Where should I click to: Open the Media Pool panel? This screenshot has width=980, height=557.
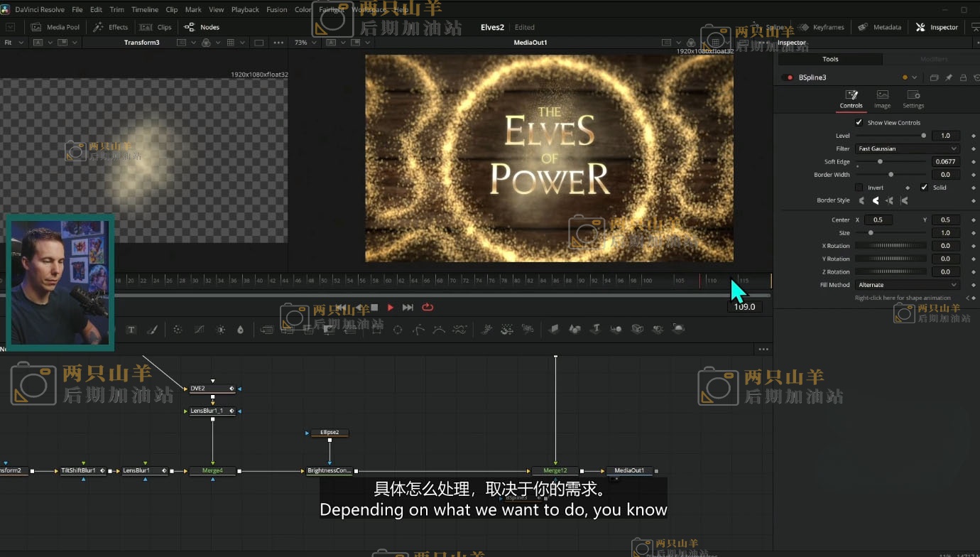[x=55, y=27]
